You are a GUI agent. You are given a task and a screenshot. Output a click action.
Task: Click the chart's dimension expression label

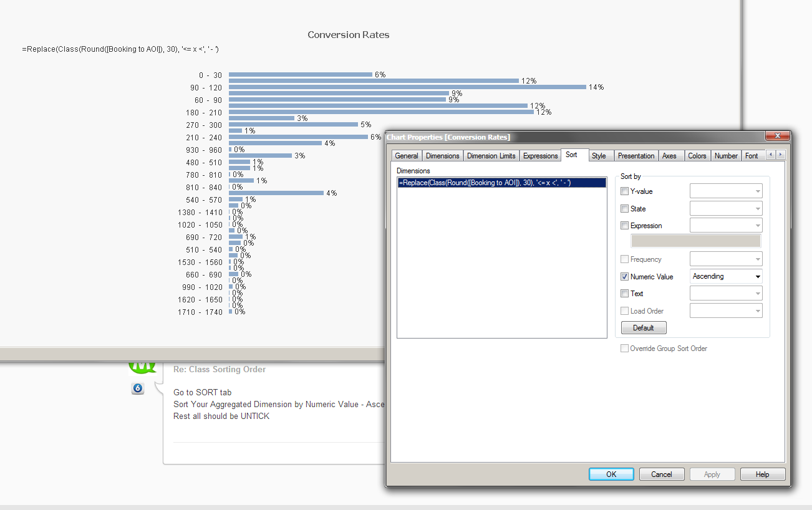[x=120, y=49]
